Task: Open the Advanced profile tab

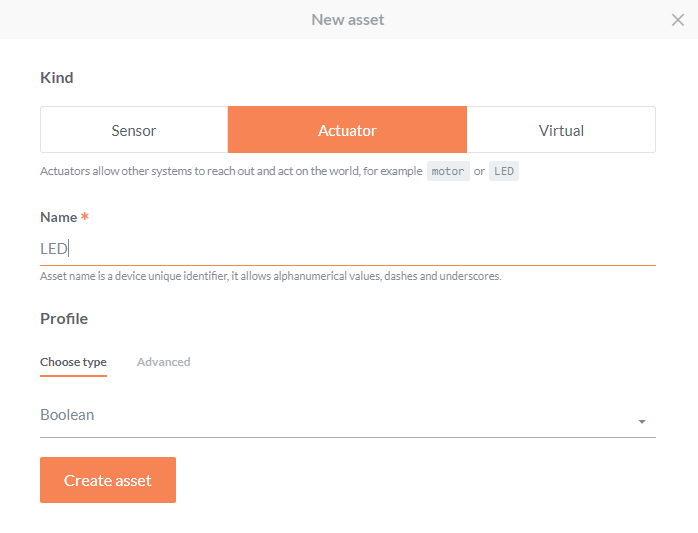Action: point(163,362)
